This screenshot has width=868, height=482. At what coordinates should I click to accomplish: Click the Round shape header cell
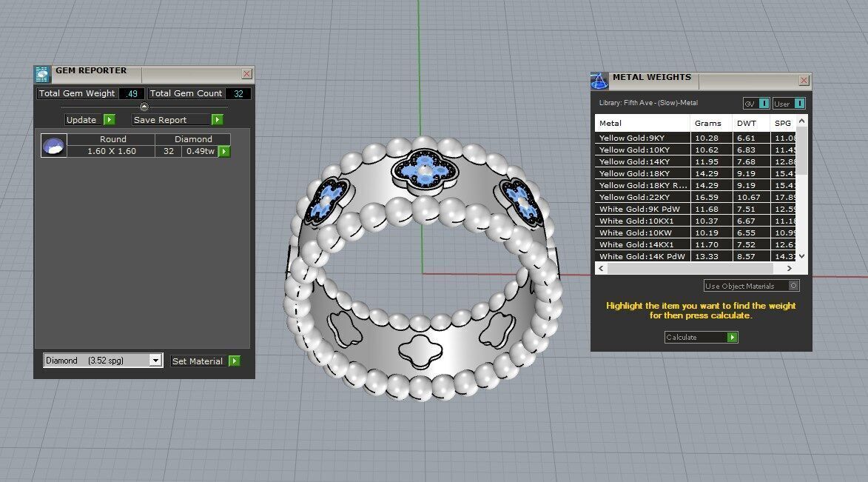coord(111,139)
